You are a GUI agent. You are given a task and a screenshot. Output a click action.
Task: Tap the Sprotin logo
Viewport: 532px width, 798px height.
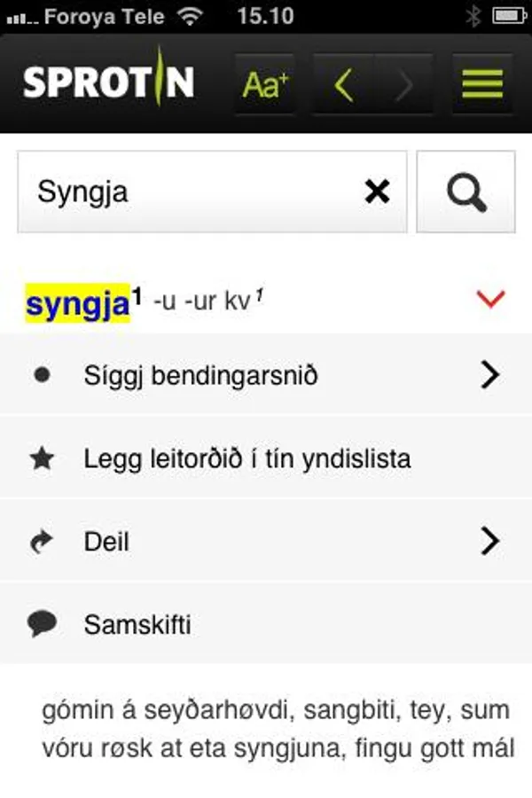[108, 82]
